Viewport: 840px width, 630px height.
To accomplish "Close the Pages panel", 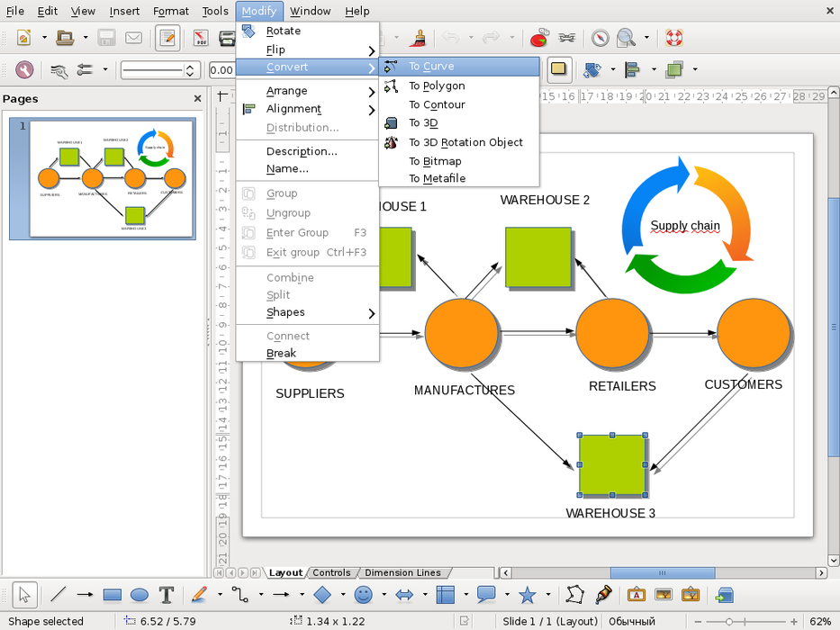I will pyautogui.click(x=197, y=98).
